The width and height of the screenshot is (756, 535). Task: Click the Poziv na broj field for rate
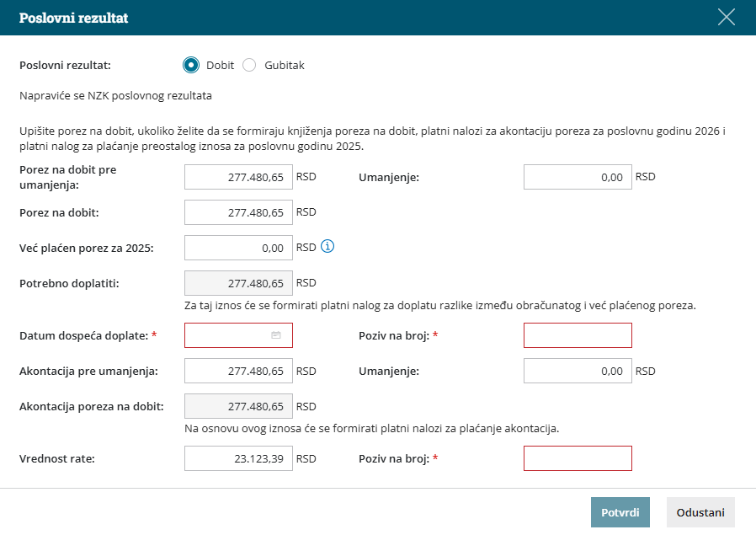click(x=577, y=459)
